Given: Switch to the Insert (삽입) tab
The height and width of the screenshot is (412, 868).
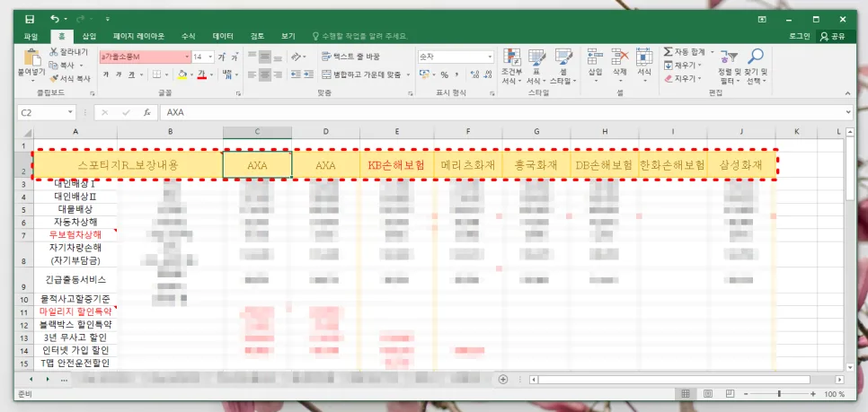Looking at the screenshot, I should click(89, 37).
